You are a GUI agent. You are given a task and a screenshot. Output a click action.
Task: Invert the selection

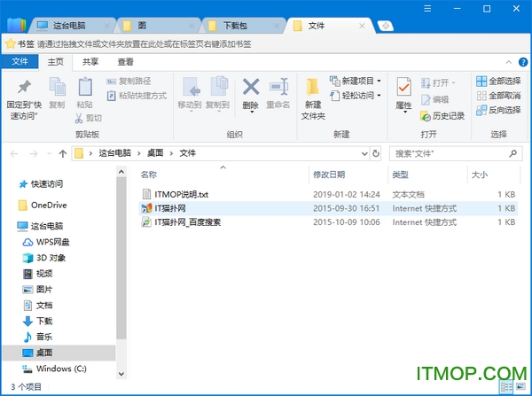(498, 110)
